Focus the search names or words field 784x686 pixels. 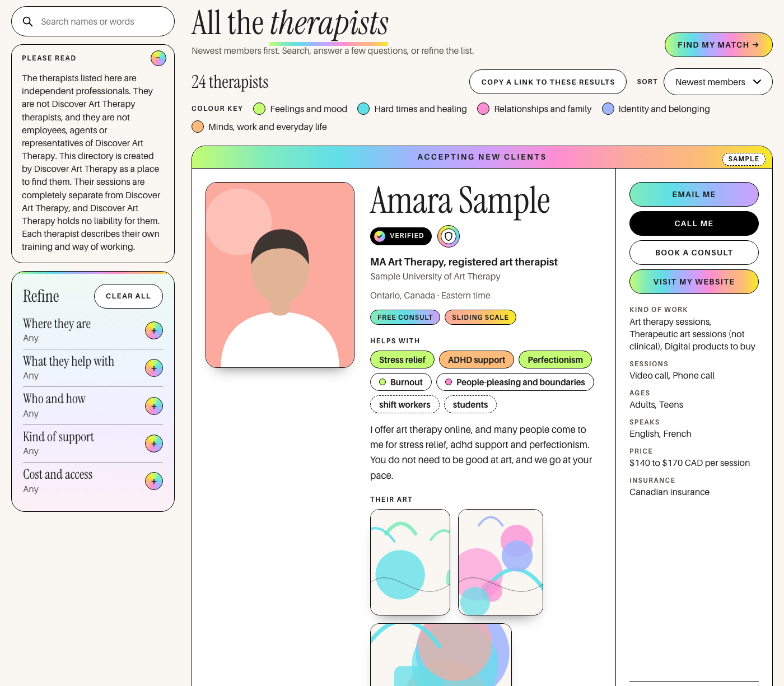[93, 21]
